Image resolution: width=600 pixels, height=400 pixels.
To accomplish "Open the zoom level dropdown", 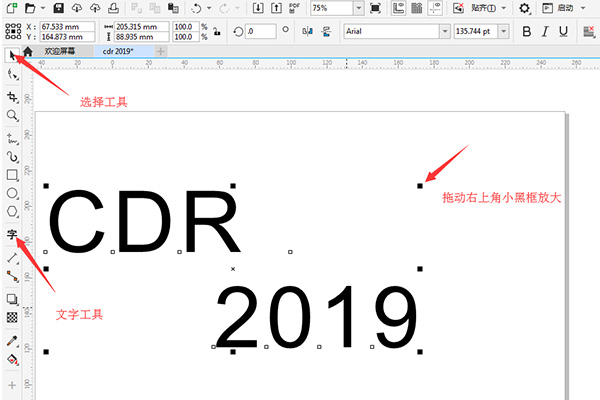I will pyautogui.click(x=359, y=8).
